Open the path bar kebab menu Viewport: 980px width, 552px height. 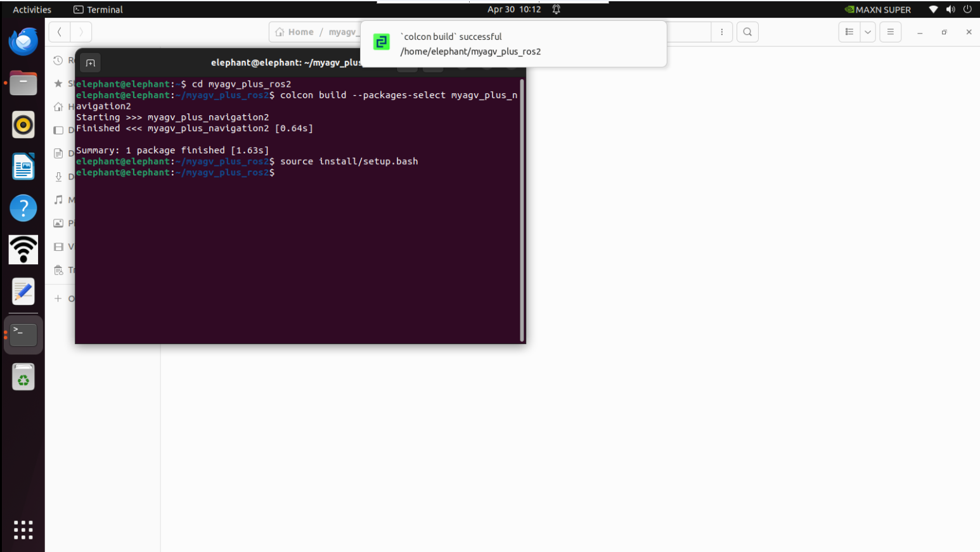pyautogui.click(x=721, y=32)
